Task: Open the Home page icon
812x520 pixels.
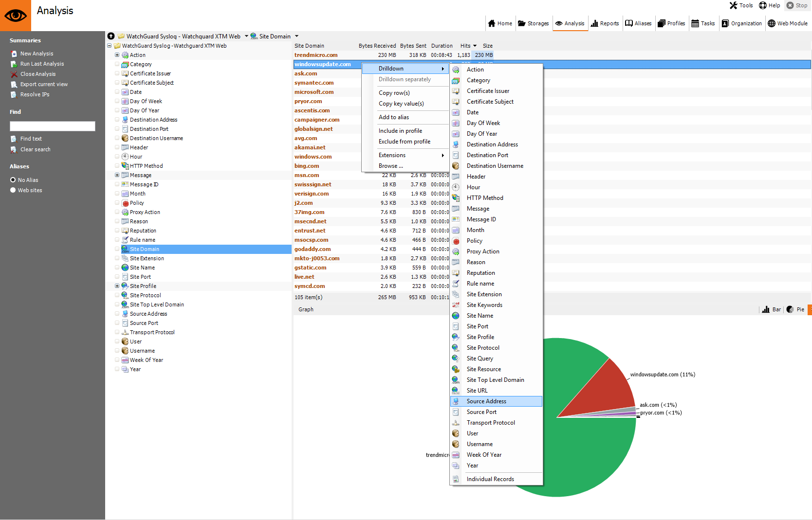Action: point(491,23)
